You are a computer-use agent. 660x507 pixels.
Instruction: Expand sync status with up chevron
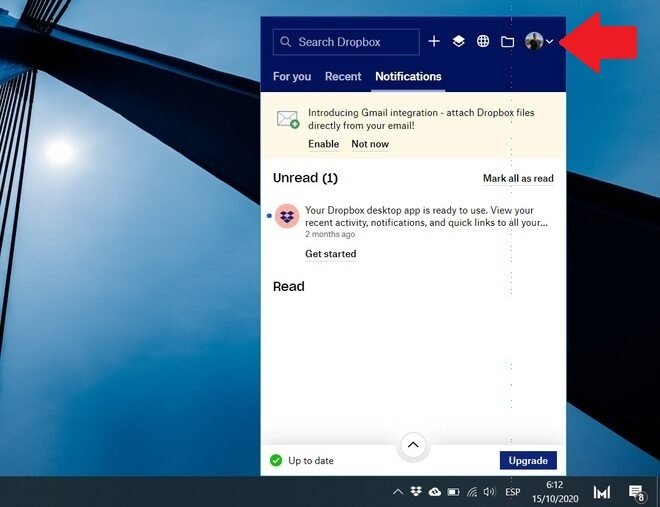[413, 445]
